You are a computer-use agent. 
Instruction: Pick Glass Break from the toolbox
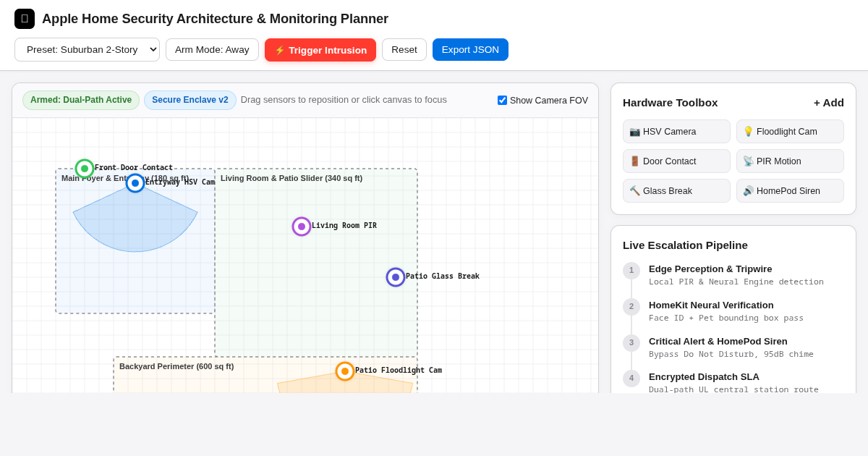676,191
